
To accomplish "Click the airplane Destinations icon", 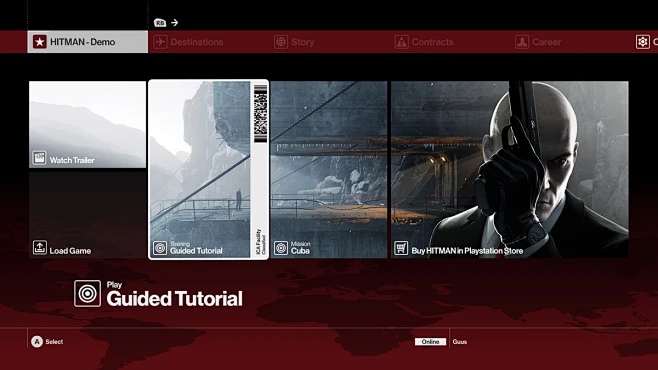I will [160, 42].
